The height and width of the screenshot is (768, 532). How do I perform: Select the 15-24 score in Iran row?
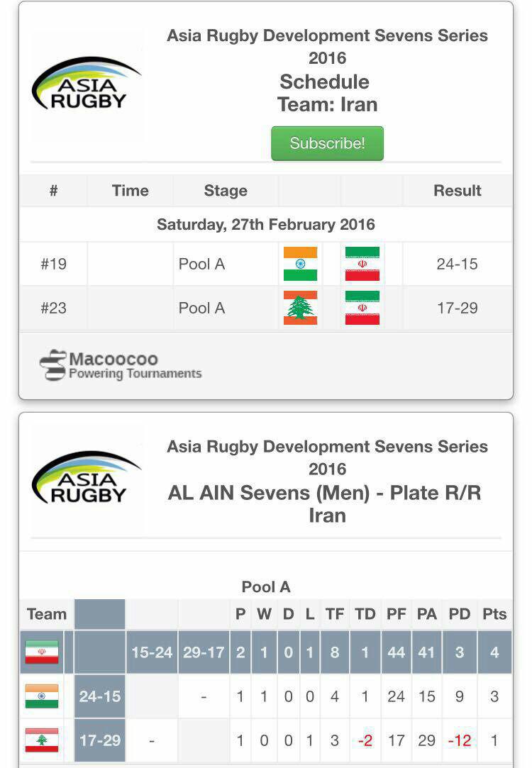[x=152, y=652]
